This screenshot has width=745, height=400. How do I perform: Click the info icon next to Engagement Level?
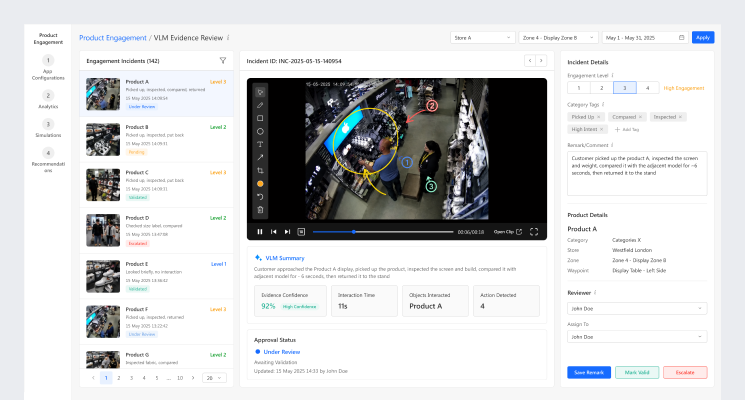click(x=612, y=76)
